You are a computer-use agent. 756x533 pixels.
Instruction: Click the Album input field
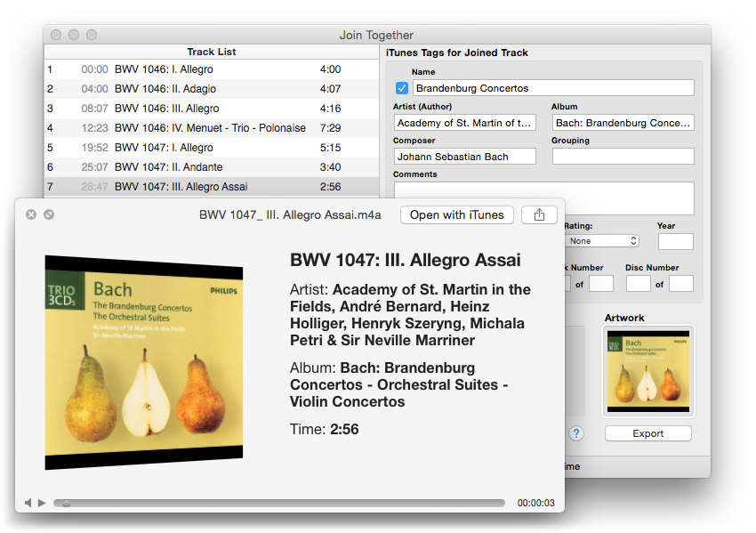(623, 123)
